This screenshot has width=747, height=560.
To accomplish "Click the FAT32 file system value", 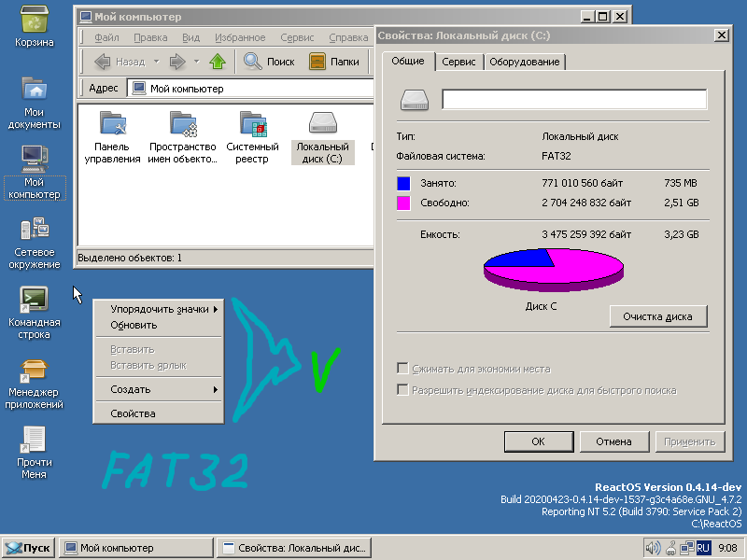I will pyautogui.click(x=557, y=156).
